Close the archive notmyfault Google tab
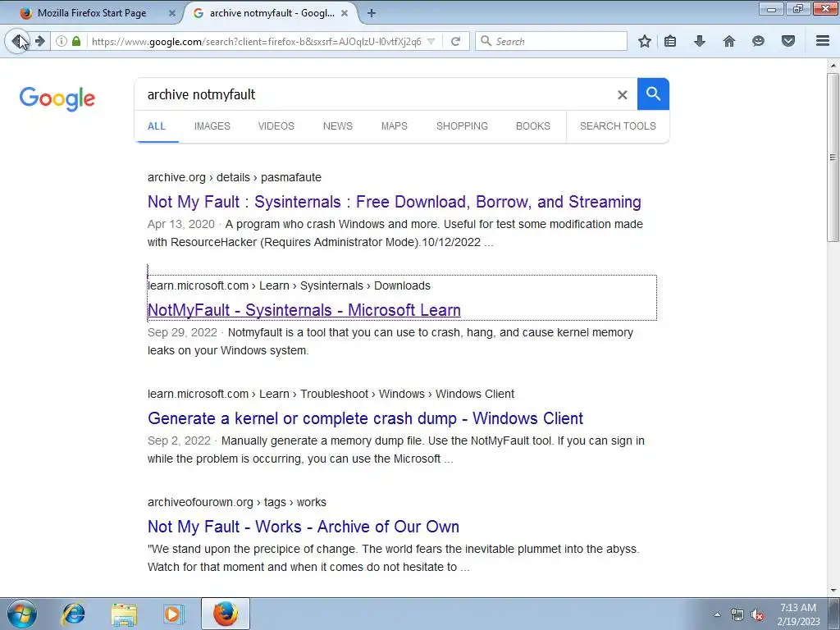Image resolution: width=840 pixels, height=630 pixels. click(x=345, y=13)
